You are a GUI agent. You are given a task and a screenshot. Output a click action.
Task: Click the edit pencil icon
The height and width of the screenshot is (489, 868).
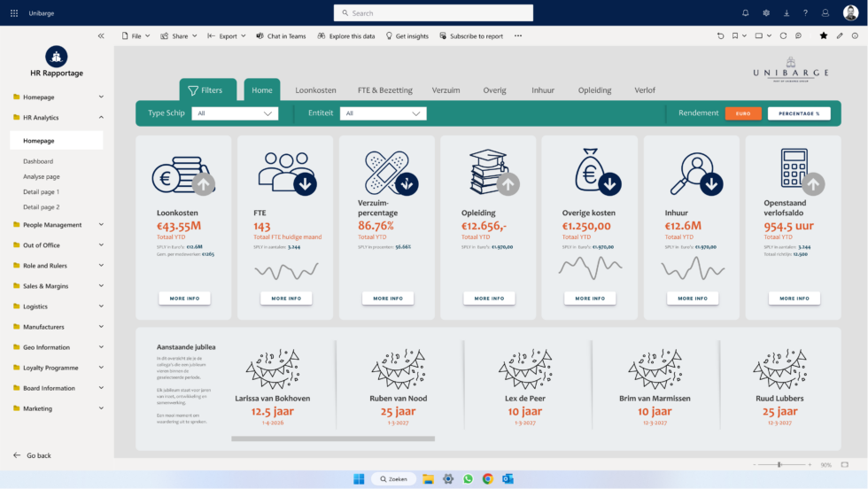(840, 36)
